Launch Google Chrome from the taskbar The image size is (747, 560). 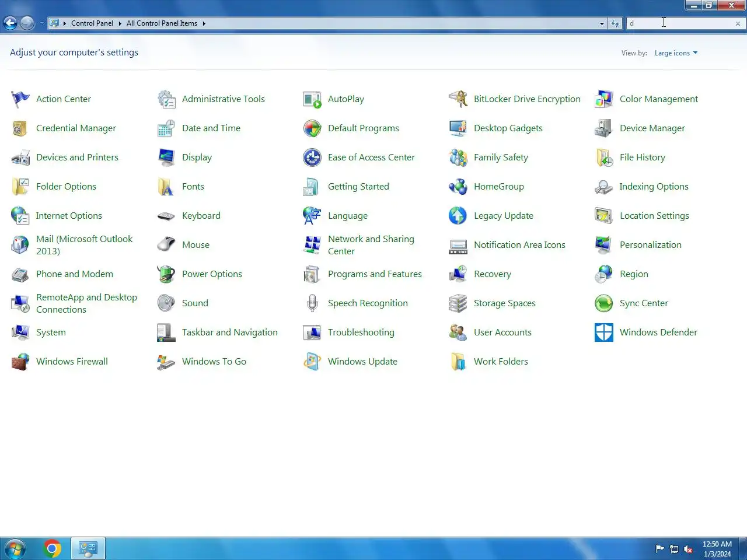coord(52,548)
